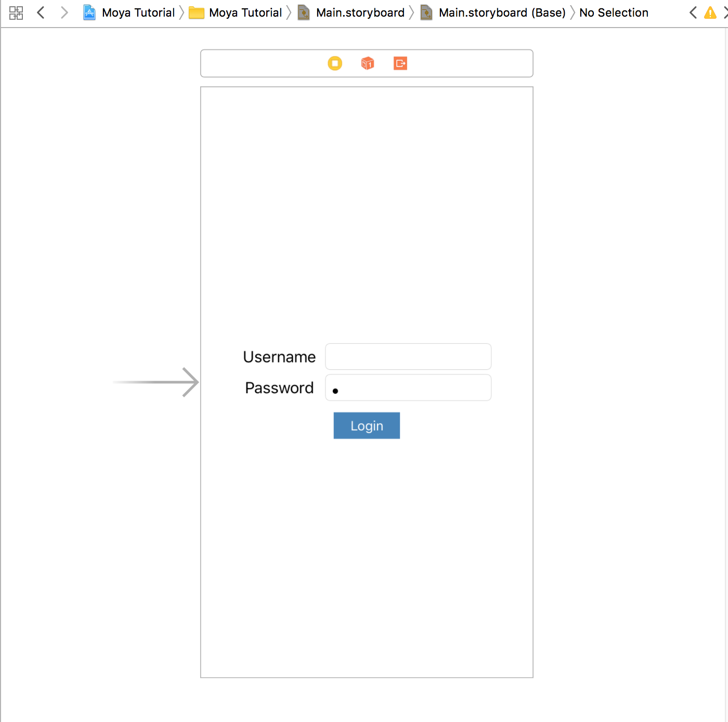Click the yellow warning issue icon
Viewport: 728px width, 722px height.
coord(710,12)
